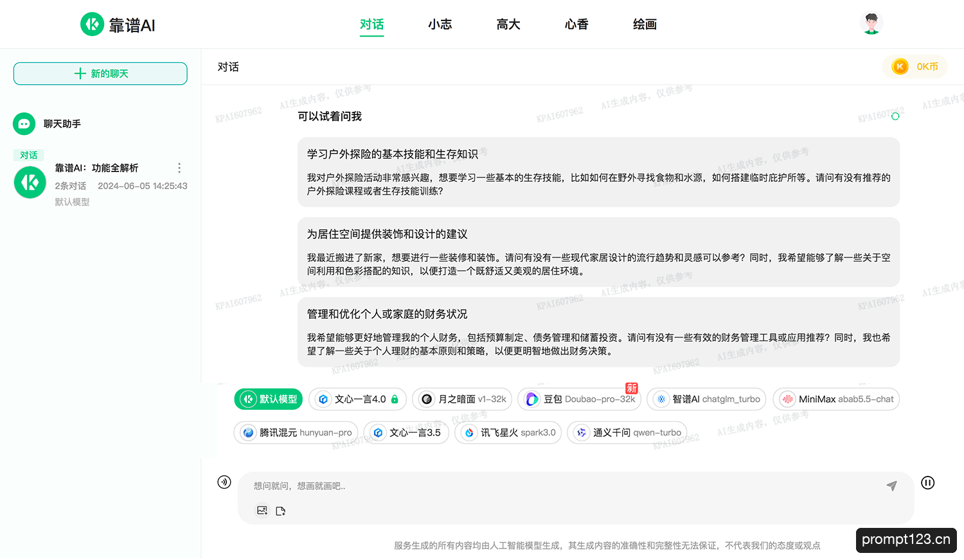Click the image upload icon below the input
Image resolution: width=964 pixels, height=560 pixels.
pyautogui.click(x=262, y=511)
